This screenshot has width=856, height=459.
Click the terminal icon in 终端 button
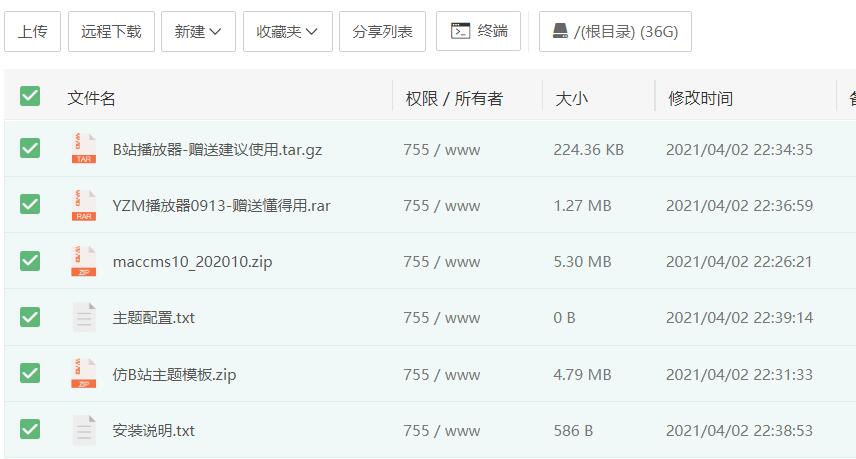coord(460,31)
